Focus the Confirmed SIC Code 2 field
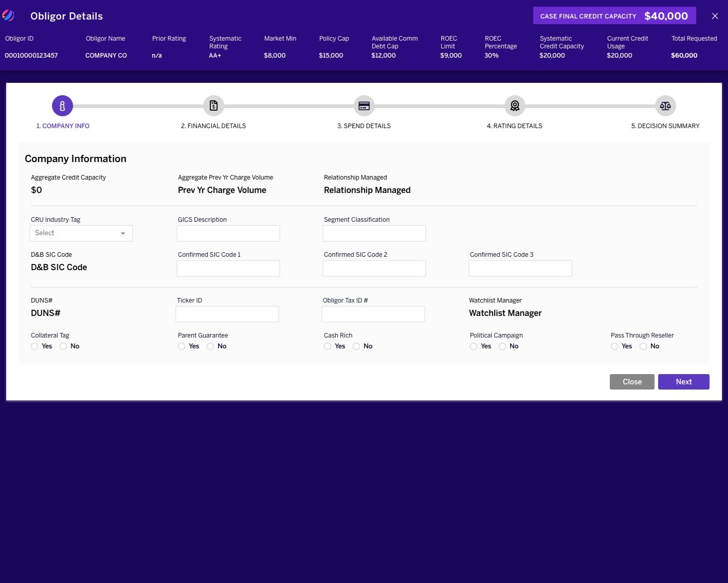 (374, 268)
